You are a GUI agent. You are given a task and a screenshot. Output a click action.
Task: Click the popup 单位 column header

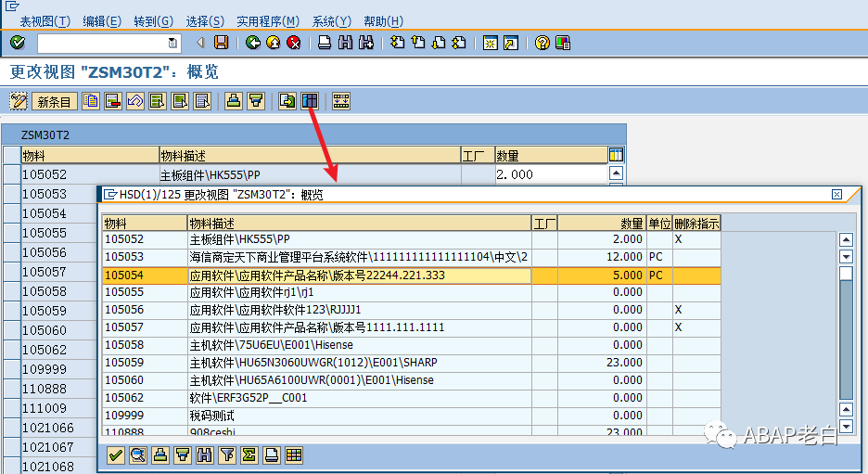click(x=659, y=224)
